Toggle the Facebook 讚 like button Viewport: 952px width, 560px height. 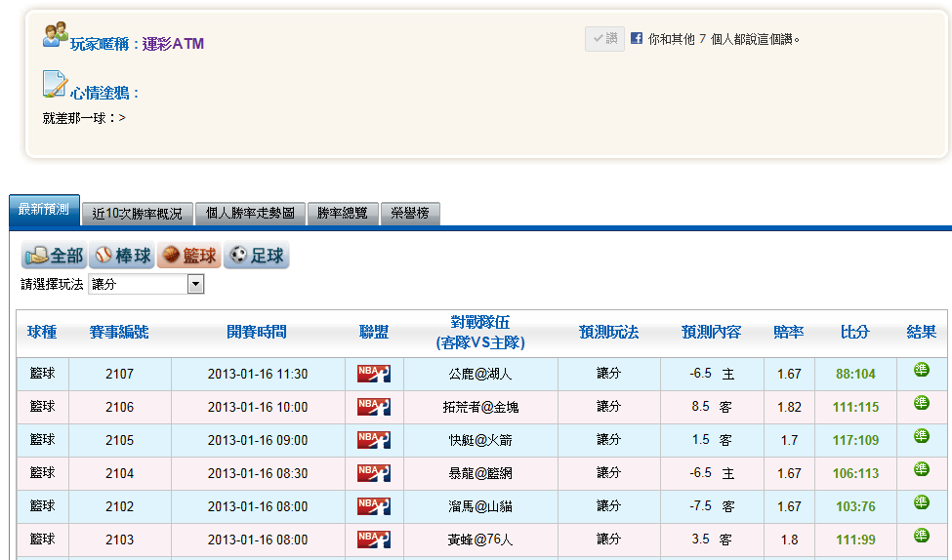(x=604, y=39)
